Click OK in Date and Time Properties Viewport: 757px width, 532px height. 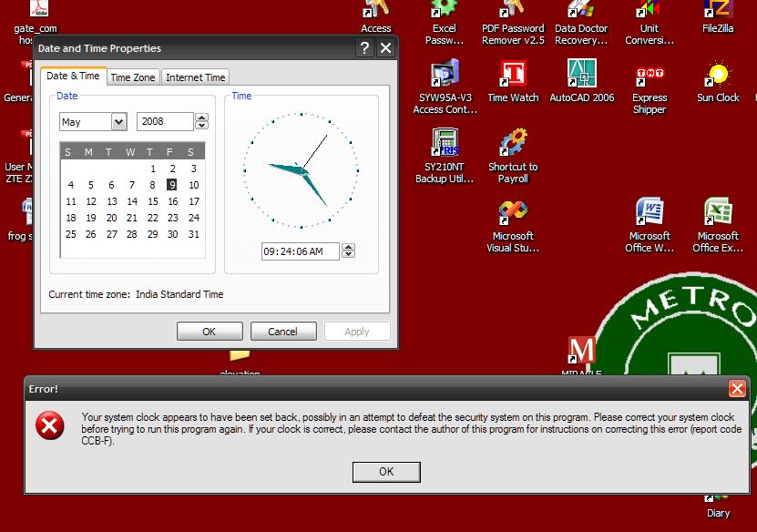210,332
